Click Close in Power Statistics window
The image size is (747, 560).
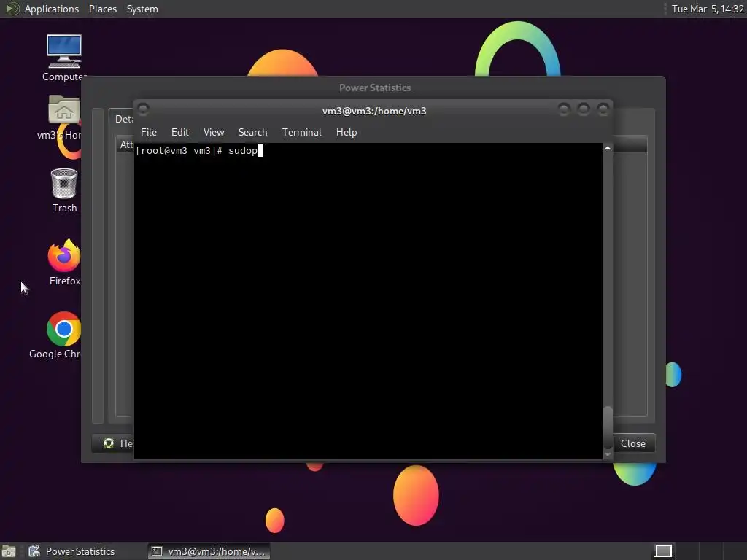tap(632, 443)
